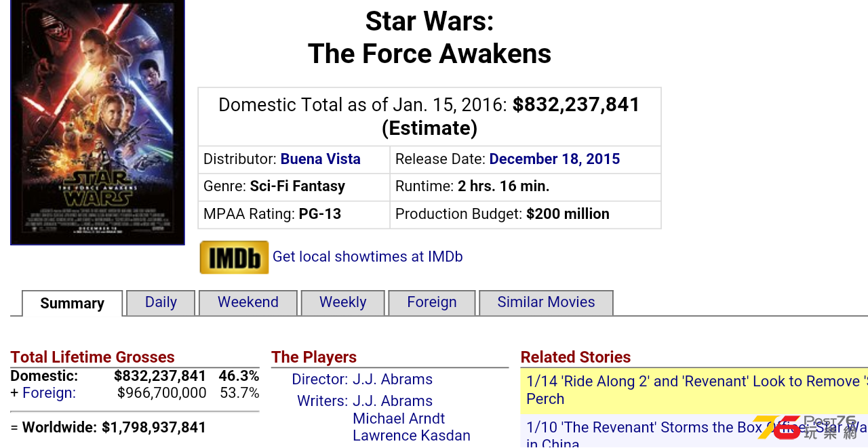Click writer Lawrence Kasdan link

point(412,436)
